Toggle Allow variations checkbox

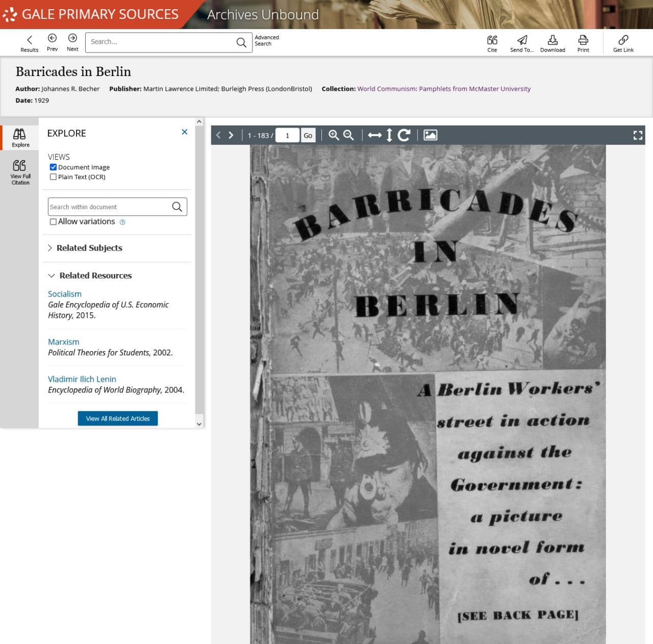tap(53, 221)
